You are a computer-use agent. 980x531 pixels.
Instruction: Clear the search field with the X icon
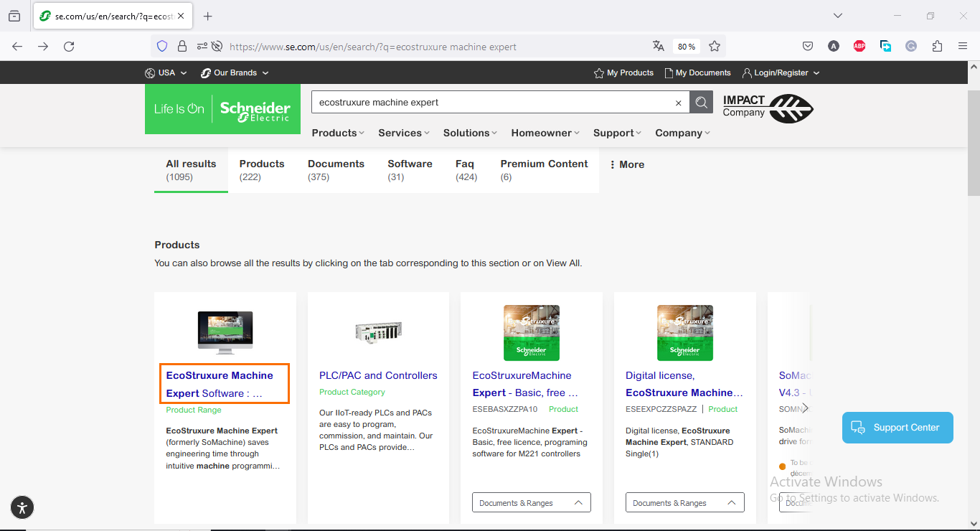tap(678, 103)
